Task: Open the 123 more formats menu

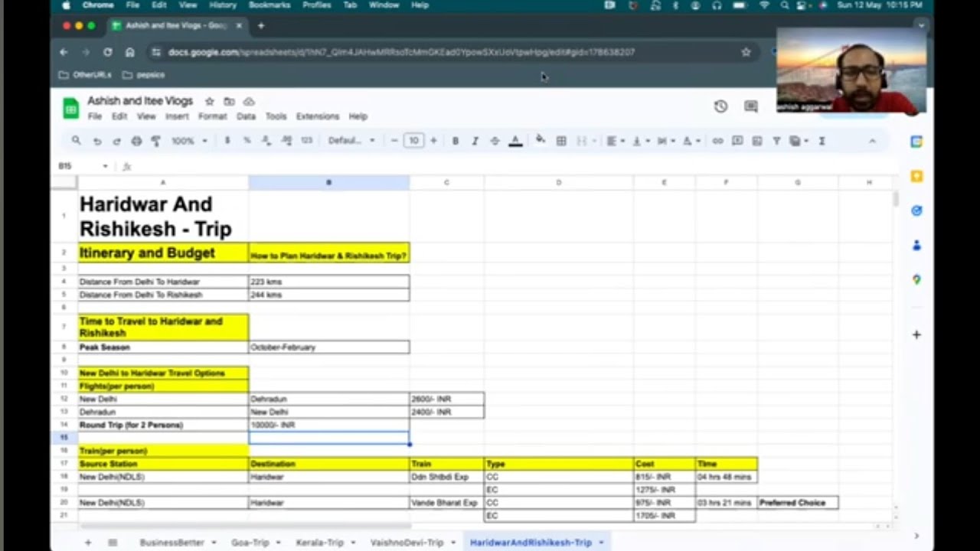Action: pyautogui.click(x=306, y=141)
